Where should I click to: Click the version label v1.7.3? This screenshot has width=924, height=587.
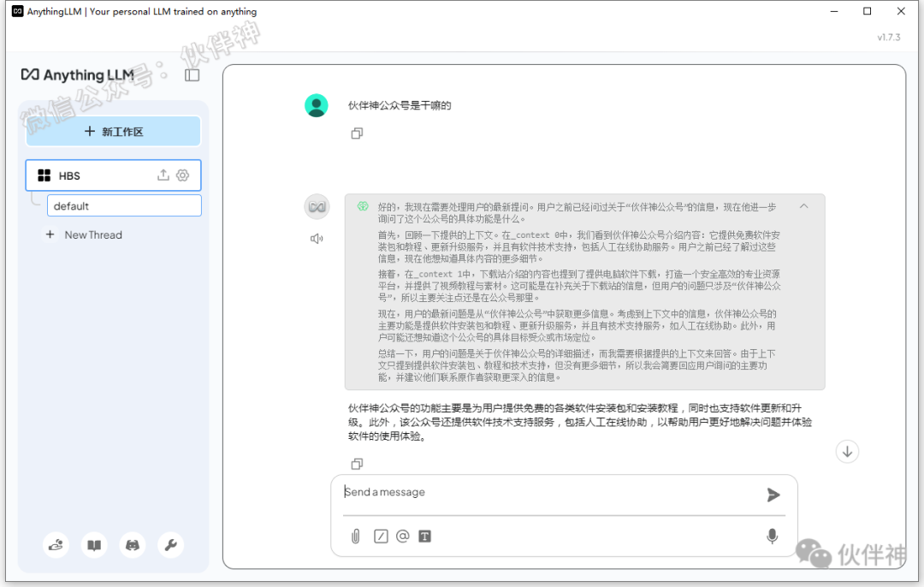(889, 37)
